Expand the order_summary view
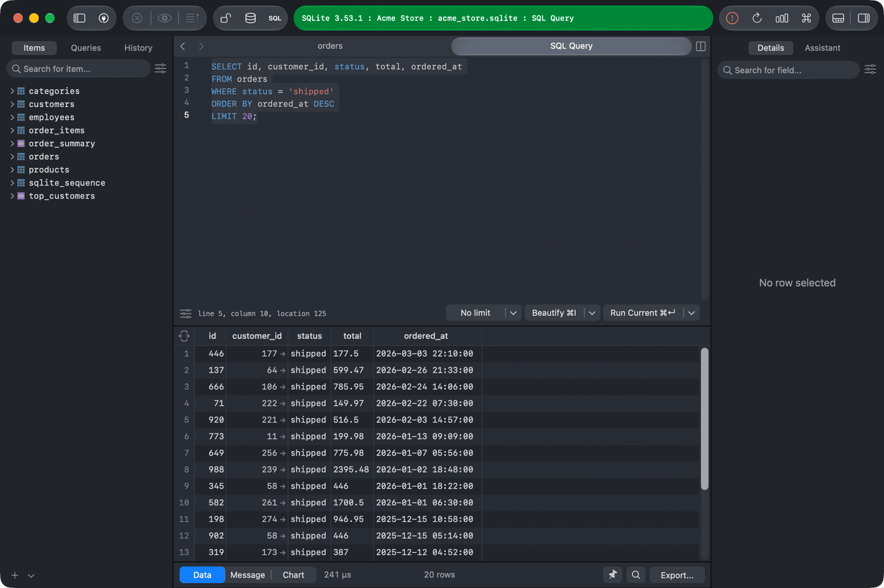884x588 pixels. 12,144
